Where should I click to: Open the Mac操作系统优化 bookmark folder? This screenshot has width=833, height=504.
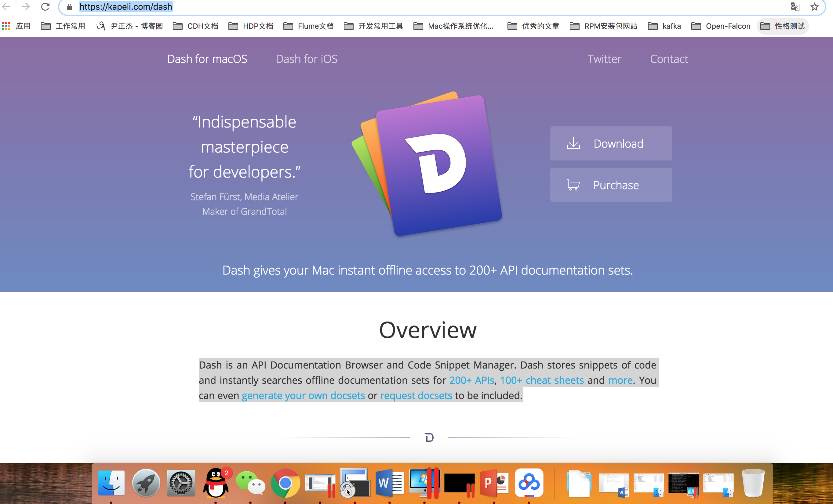coord(453,26)
